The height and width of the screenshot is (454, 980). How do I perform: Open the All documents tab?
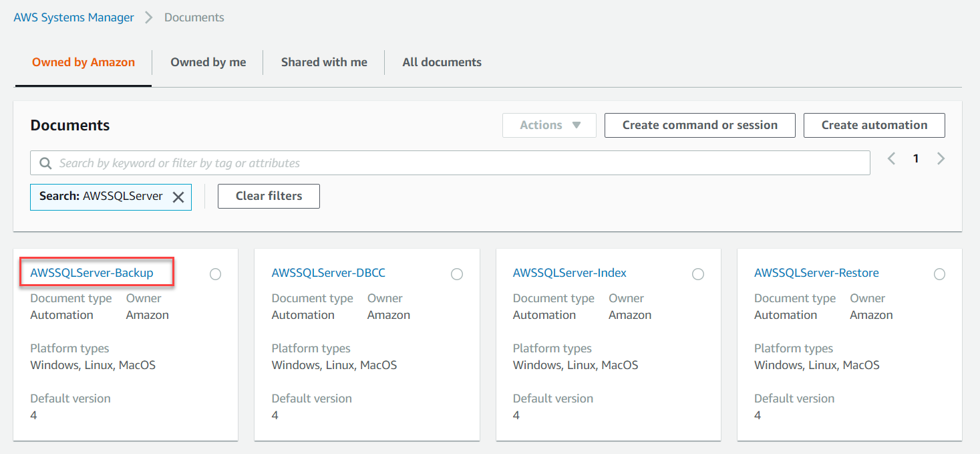[442, 62]
